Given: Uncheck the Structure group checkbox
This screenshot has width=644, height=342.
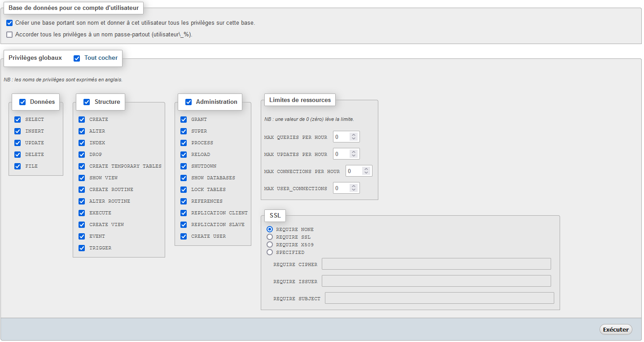Looking at the screenshot, I should pyautogui.click(x=87, y=102).
